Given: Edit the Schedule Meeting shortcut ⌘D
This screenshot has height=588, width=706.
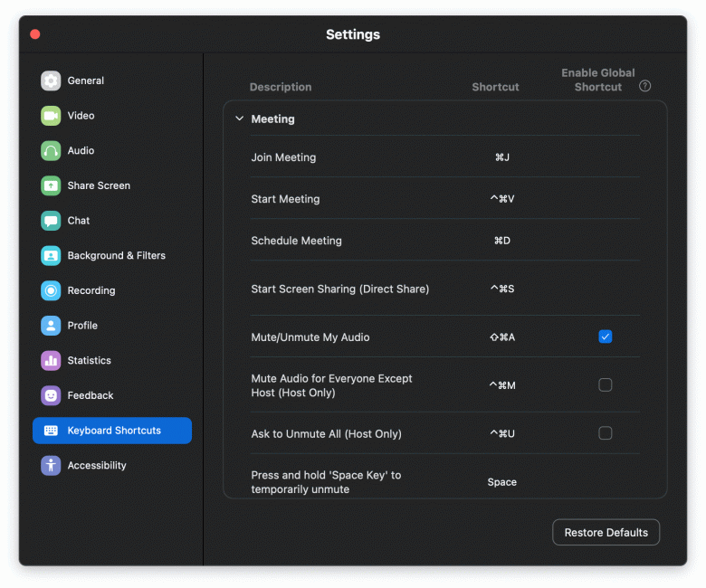Looking at the screenshot, I should point(502,241).
